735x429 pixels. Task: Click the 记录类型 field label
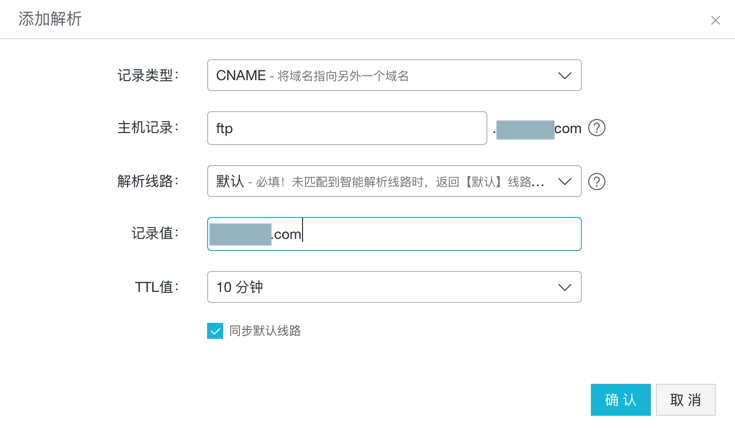coord(148,75)
